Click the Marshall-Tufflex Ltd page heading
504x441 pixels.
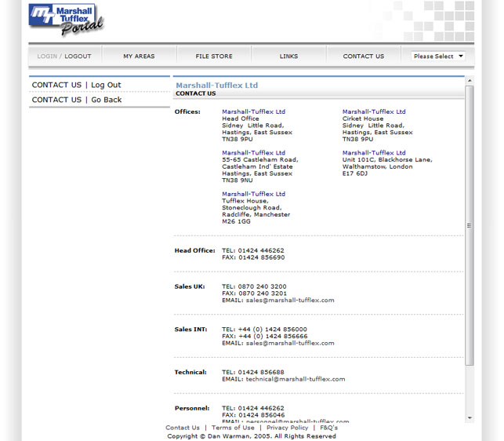click(x=217, y=86)
